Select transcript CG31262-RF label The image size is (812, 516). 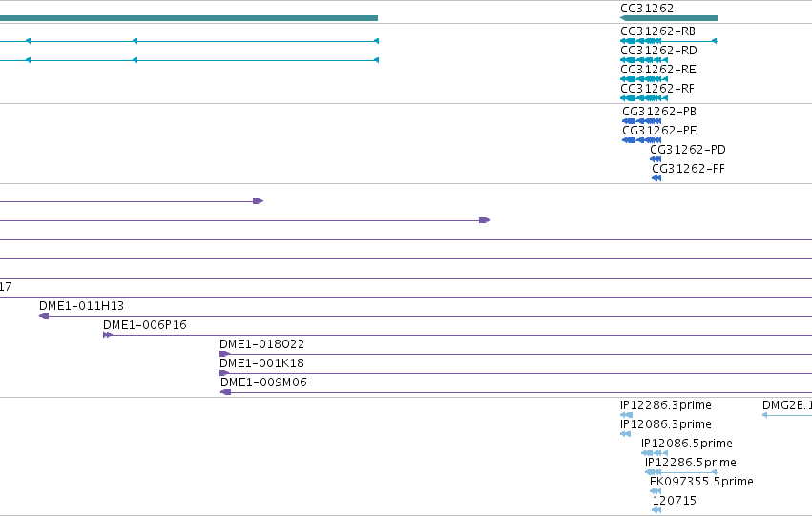click(x=657, y=89)
